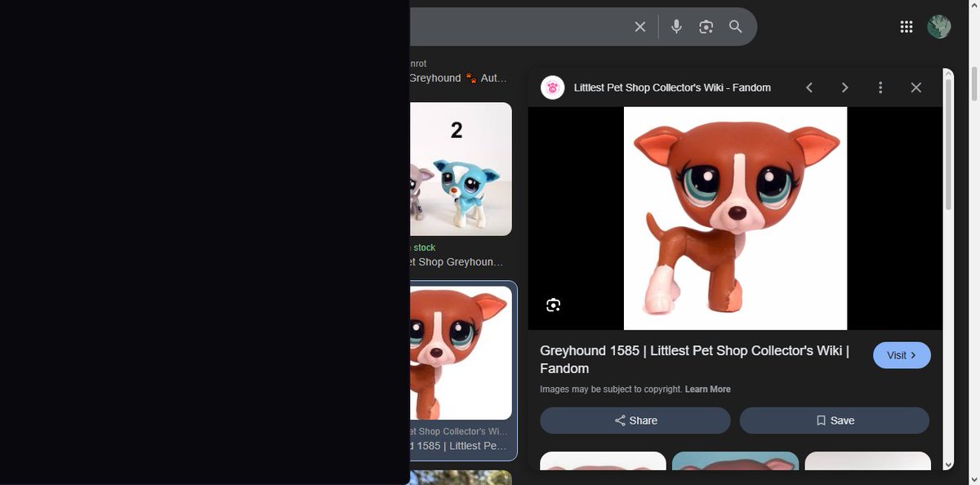Screen dimensions: 980x485
Task: Save image to collection
Action: 835,420
